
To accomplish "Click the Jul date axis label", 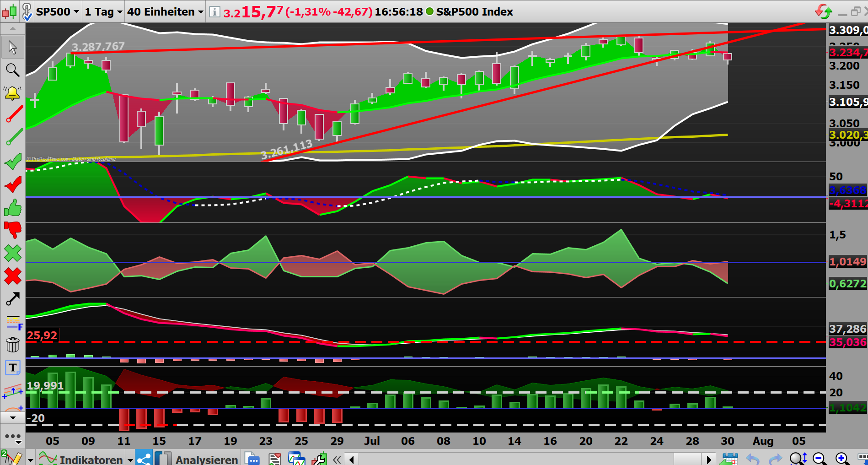I will (x=372, y=441).
